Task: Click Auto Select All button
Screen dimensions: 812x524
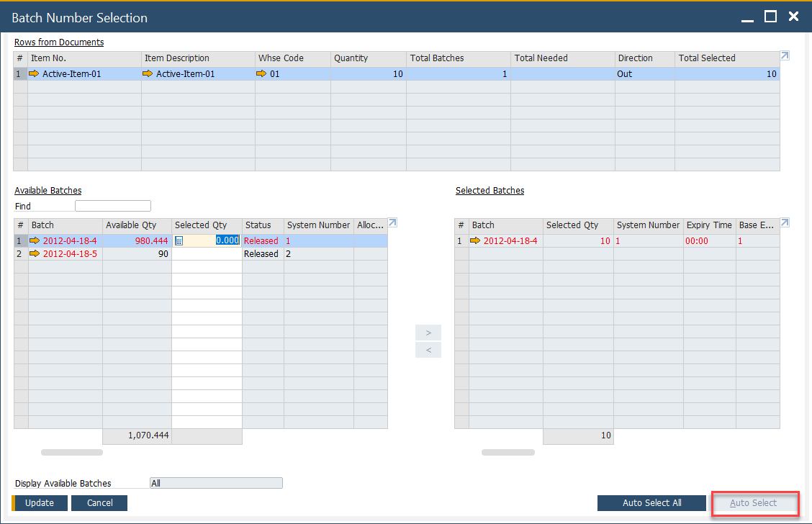Action: [651, 503]
